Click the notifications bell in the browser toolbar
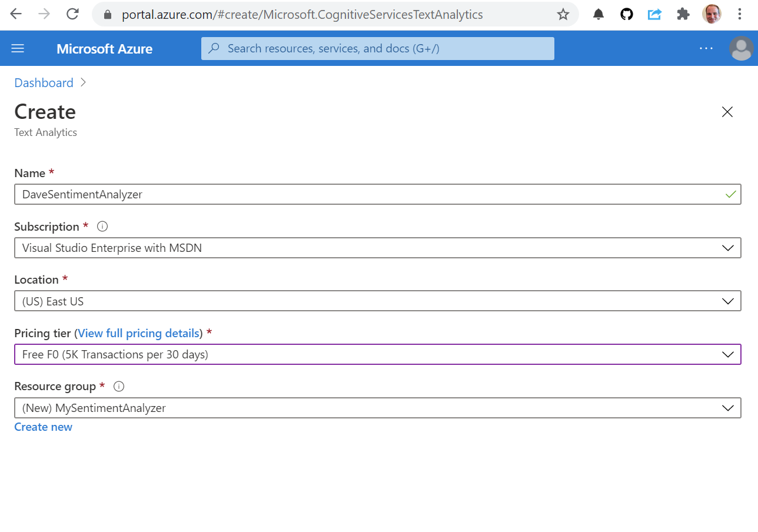 (x=599, y=14)
